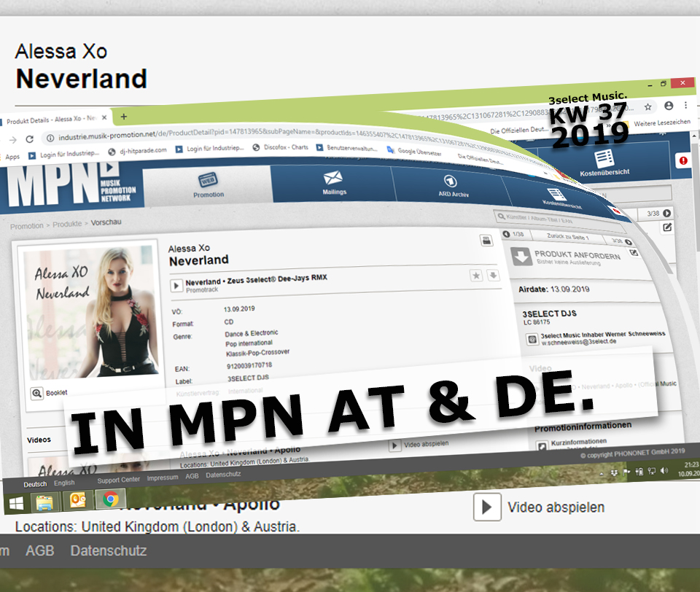This screenshot has width=700, height=592.
Task: Switch to the ARD Archiv tab
Action: (453, 185)
